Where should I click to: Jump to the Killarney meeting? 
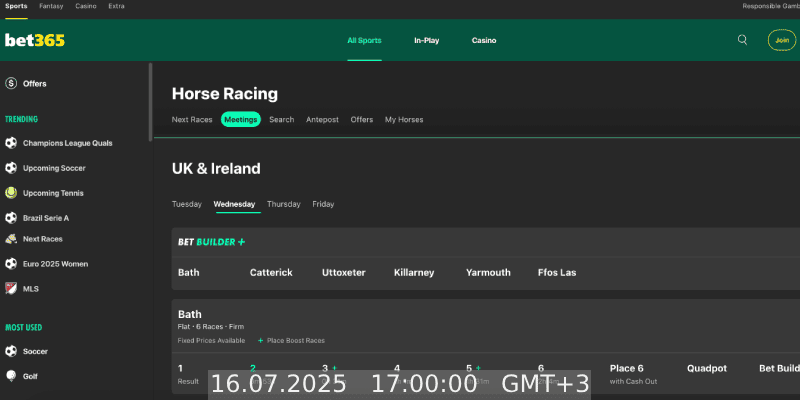[x=414, y=272]
